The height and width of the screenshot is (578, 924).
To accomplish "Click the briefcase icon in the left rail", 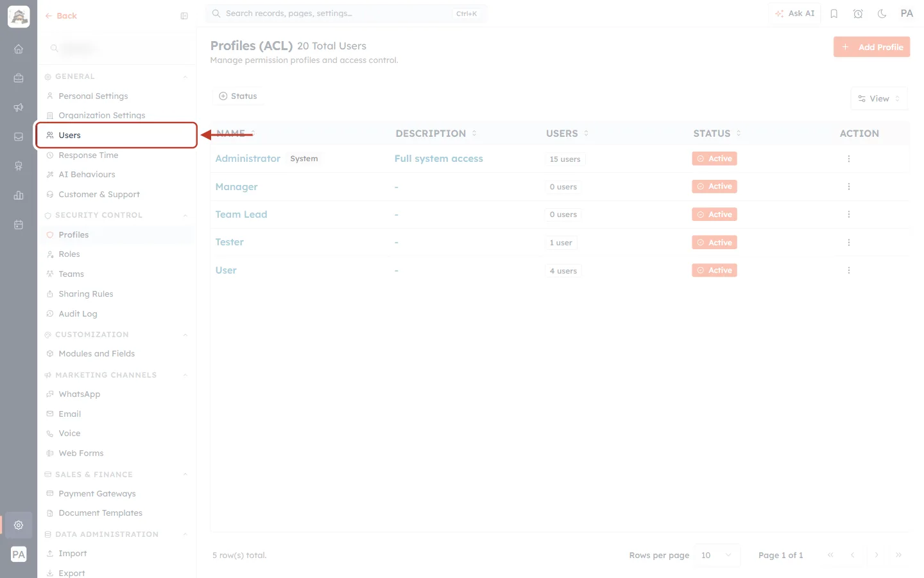I will [x=19, y=78].
